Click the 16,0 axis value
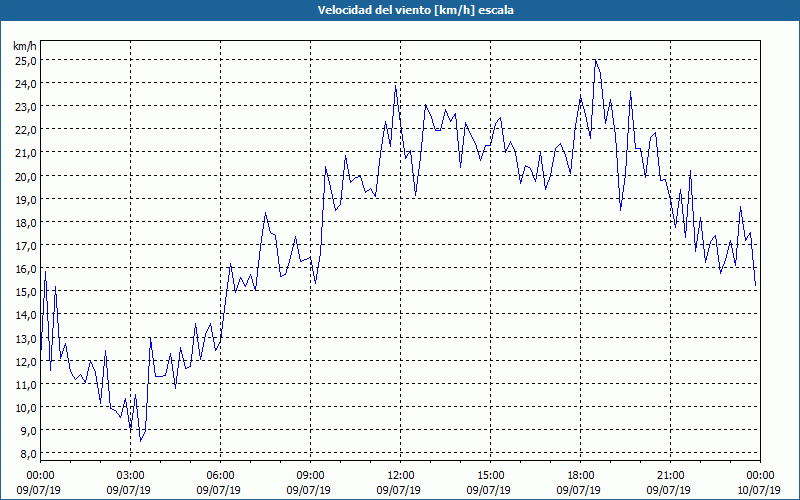 click(x=25, y=268)
